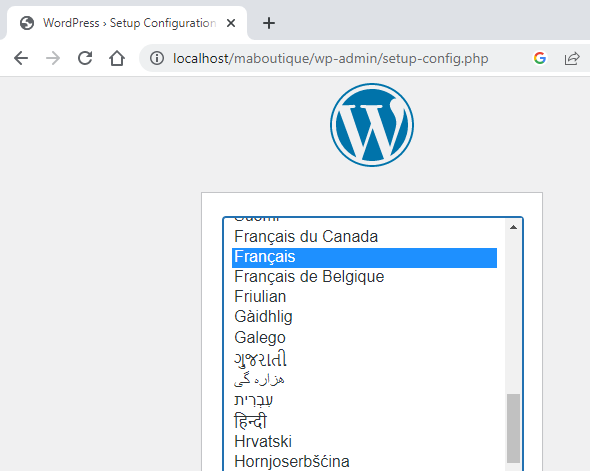Click the language list scrollbar thumb
Image resolution: width=590 pixels, height=471 pixels.
(x=513, y=428)
